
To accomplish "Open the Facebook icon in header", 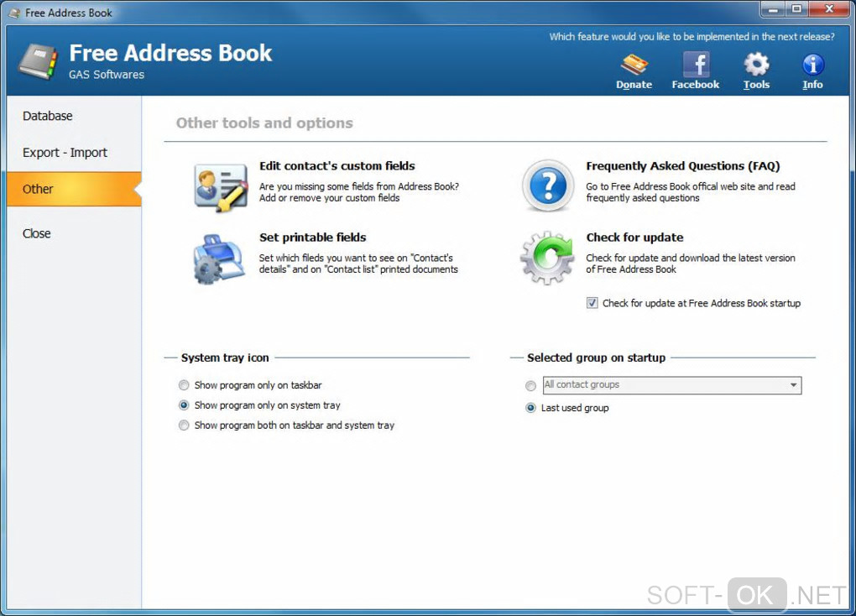I will 696,65.
